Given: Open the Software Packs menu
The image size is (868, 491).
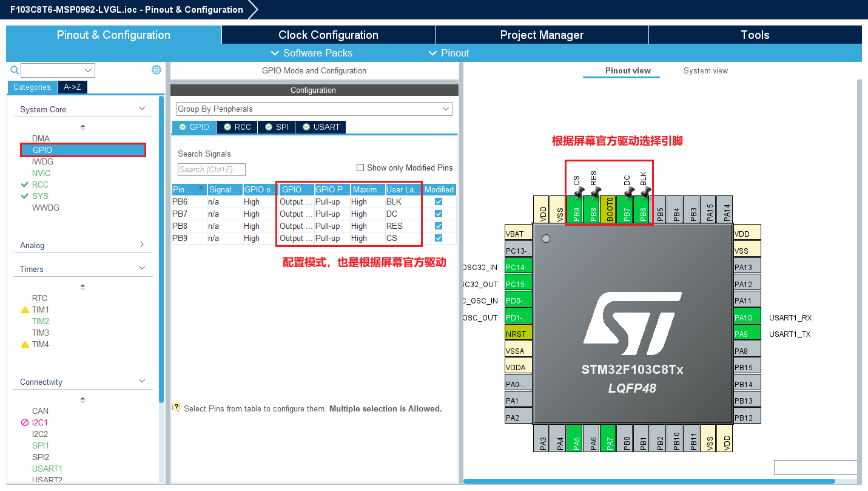Looking at the screenshot, I should tap(311, 53).
